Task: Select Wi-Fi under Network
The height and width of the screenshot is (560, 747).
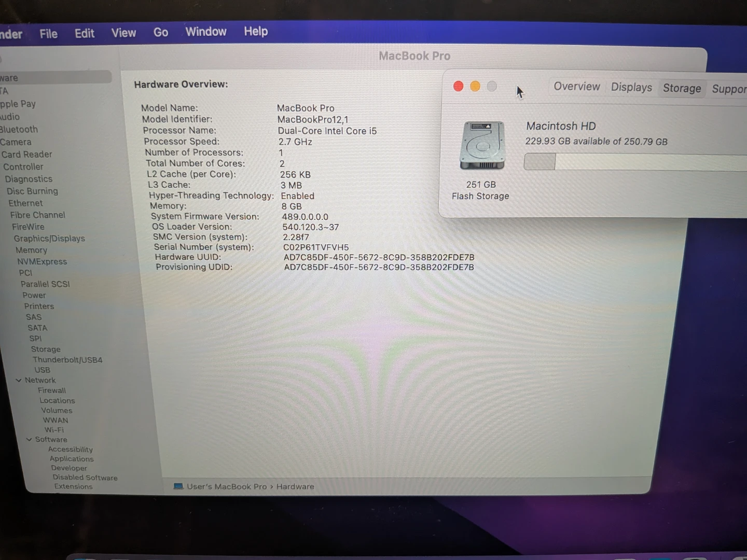Action: 54,430
